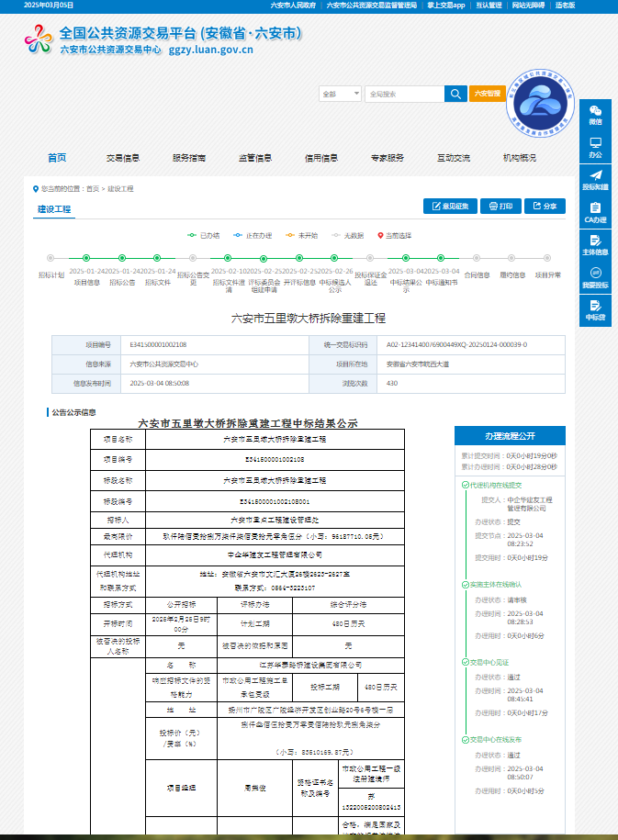Open 服务指南 navigation menu
This screenshot has height=840, width=618.
(188, 158)
